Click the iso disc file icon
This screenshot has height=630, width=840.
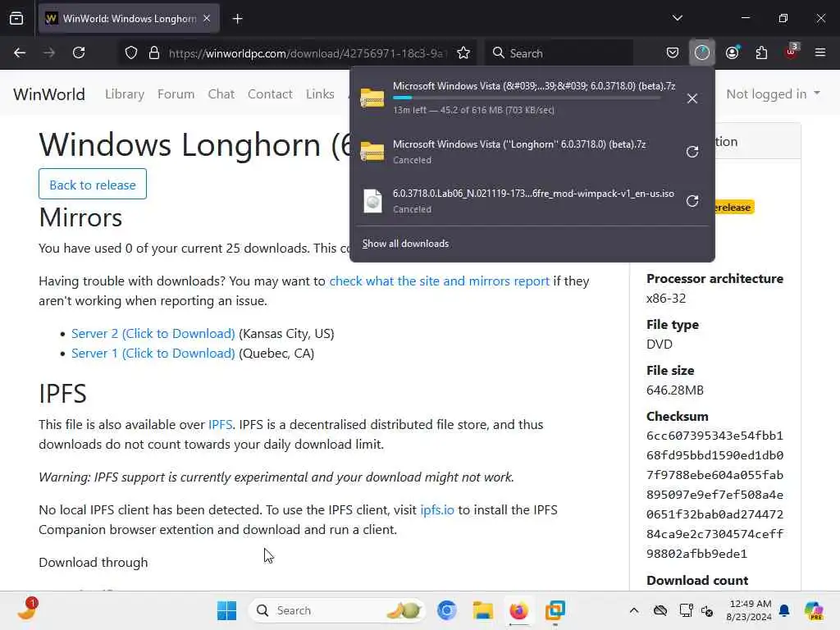(x=372, y=201)
